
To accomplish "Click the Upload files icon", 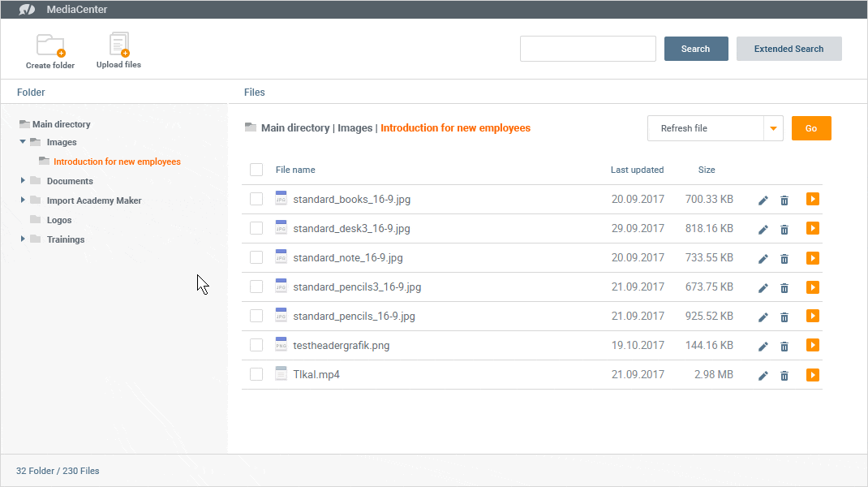I will pos(118,45).
